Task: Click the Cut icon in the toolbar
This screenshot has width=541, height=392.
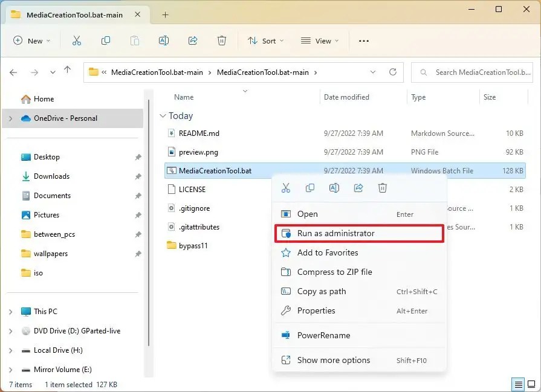Action: click(x=77, y=40)
